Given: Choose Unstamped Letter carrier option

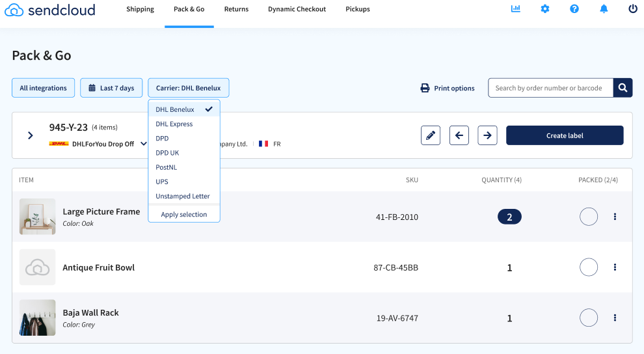Looking at the screenshot, I should click(184, 196).
